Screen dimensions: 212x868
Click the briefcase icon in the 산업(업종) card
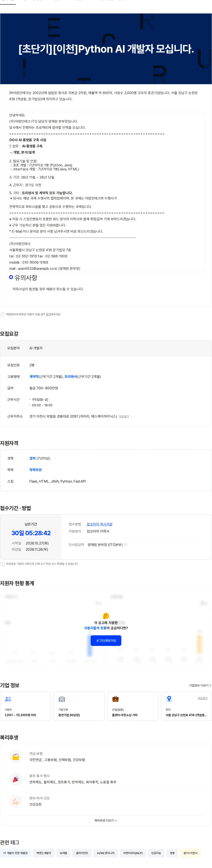pos(115,699)
